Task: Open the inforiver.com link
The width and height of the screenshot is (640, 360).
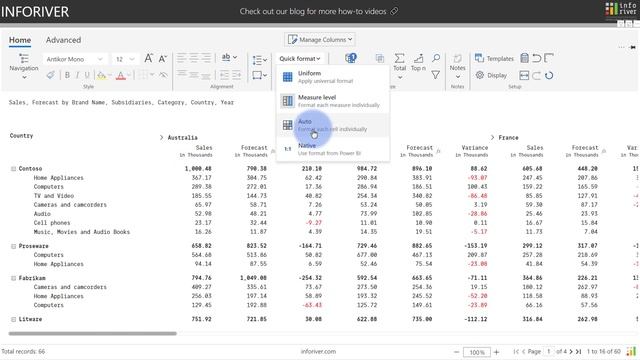Action: [318, 351]
